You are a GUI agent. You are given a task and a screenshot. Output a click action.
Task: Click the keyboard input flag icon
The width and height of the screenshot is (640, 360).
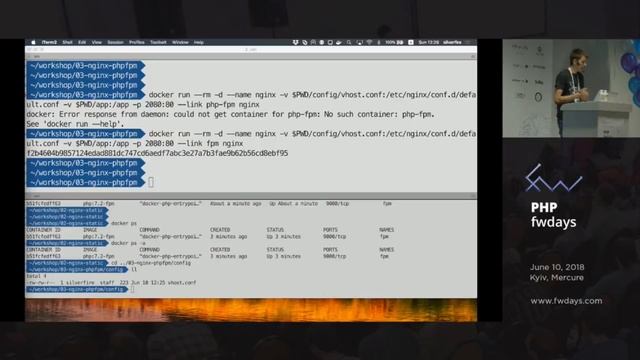(411, 42)
